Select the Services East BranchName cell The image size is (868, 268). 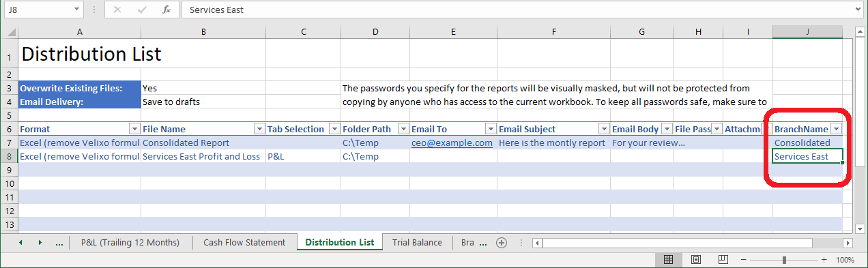click(807, 156)
